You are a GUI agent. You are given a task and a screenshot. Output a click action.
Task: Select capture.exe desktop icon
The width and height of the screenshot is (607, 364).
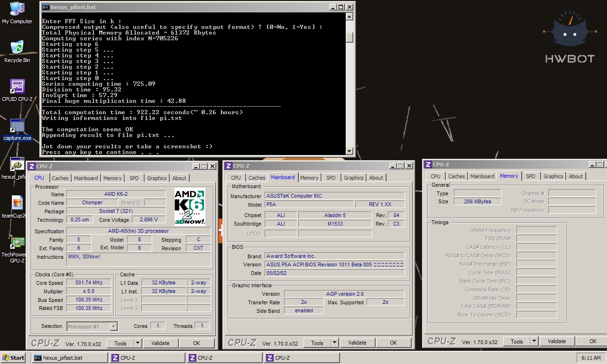[x=17, y=130]
